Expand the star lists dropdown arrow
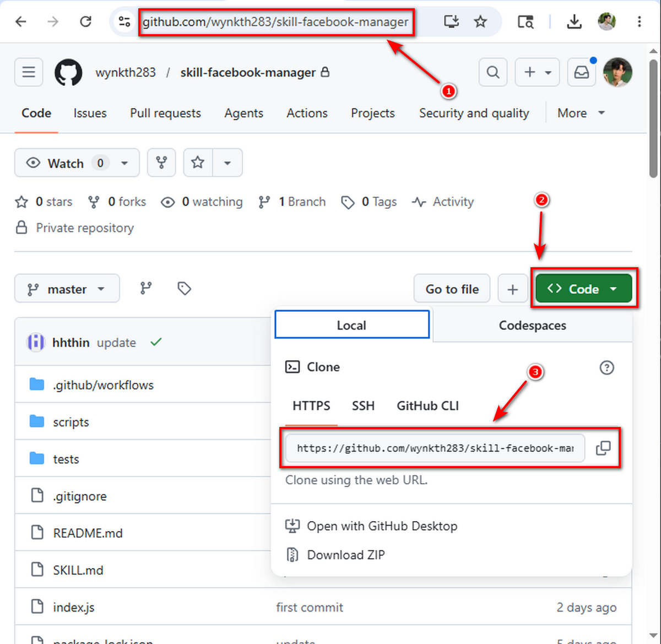 227,163
